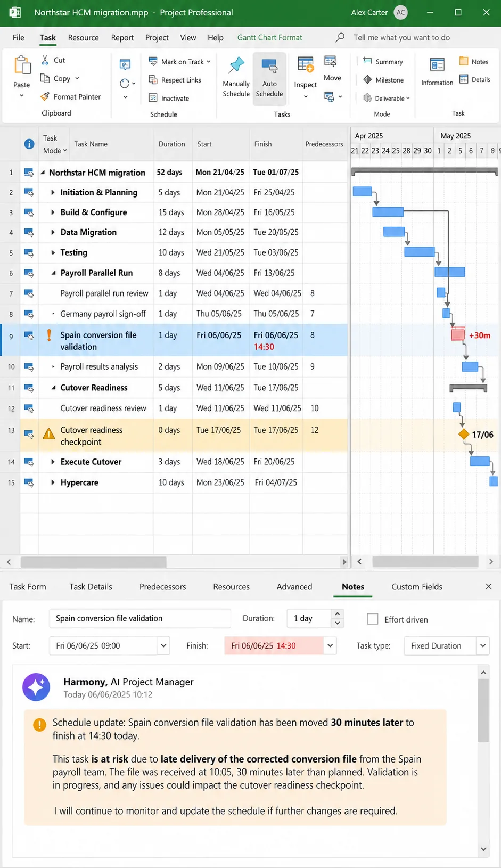The height and width of the screenshot is (868, 501).
Task: Collapse the Payroll Parallel Run group
Action: (x=53, y=273)
